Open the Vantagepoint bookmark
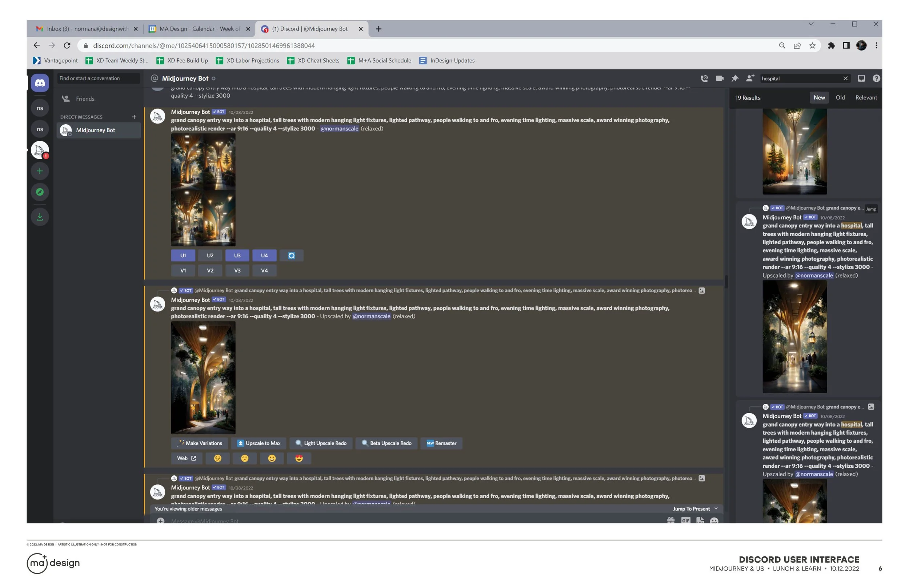Image resolution: width=909 pixels, height=588 pixels. tap(55, 60)
